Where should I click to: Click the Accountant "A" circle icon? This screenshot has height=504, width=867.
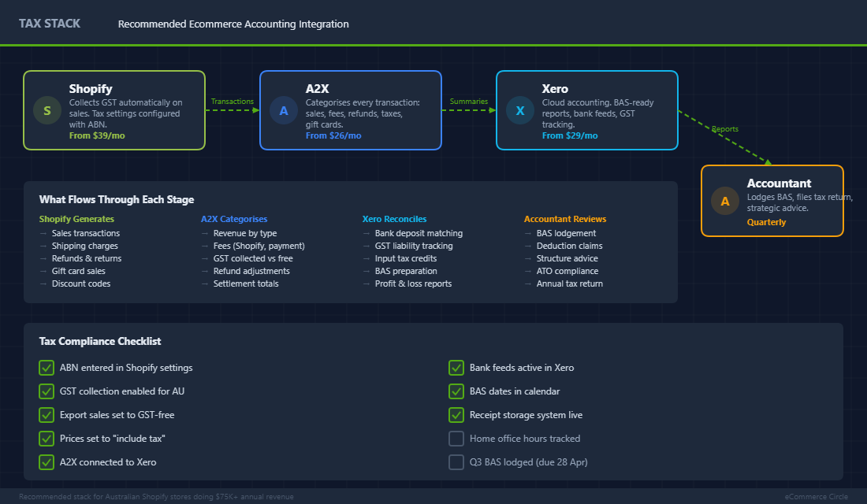(x=725, y=201)
